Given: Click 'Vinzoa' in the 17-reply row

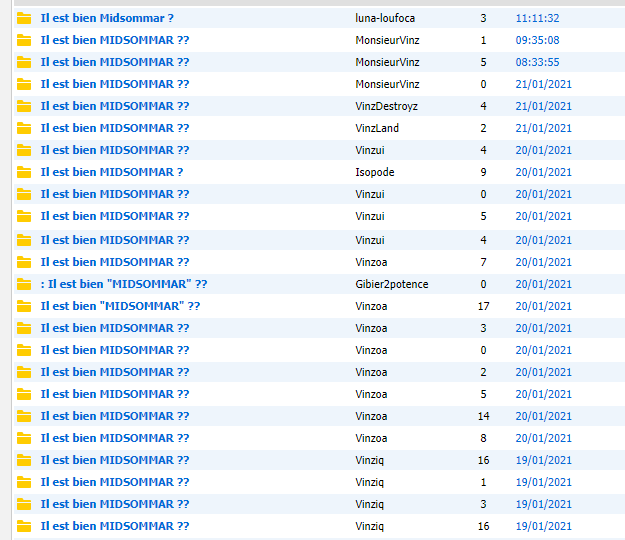Looking at the screenshot, I should click(371, 306).
